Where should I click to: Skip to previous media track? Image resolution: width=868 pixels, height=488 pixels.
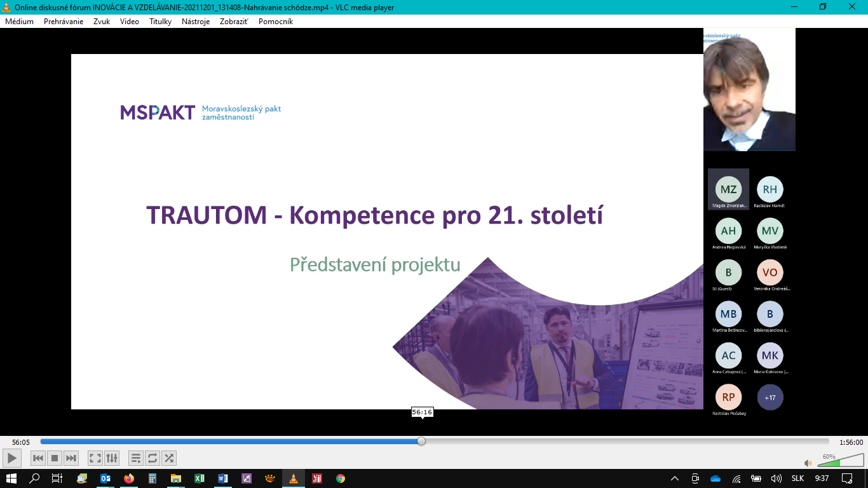(38, 457)
